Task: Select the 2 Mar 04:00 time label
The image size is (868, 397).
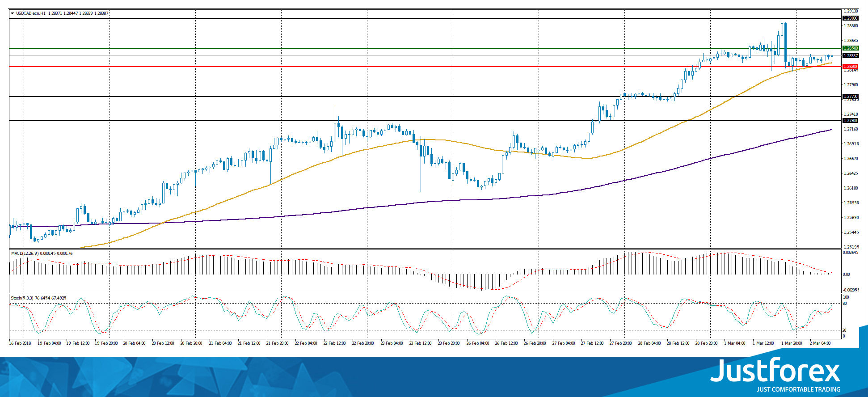Action: (x=821, y=343)
